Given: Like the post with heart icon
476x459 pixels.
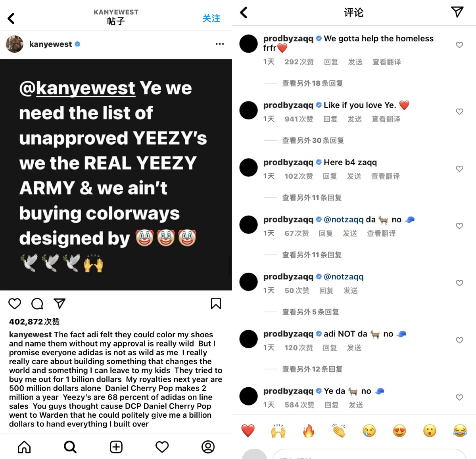Looking at the screenshot, I should (15, 304).
